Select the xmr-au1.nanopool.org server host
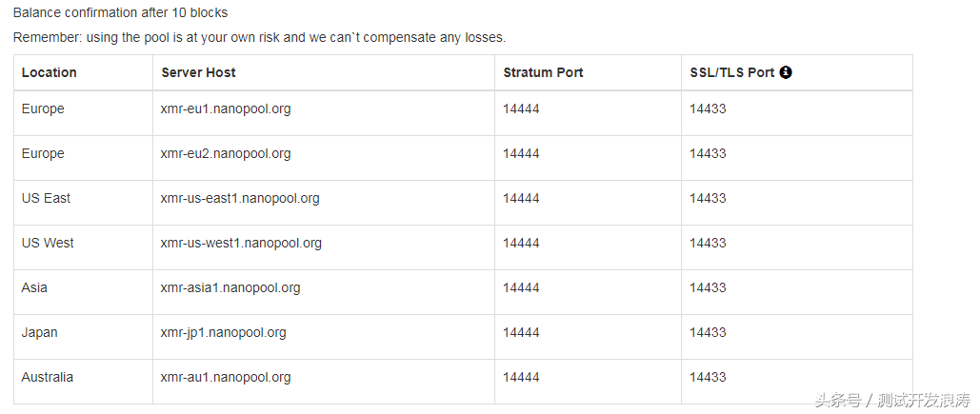This screenshot has height=414, width=980. [225, 377]
